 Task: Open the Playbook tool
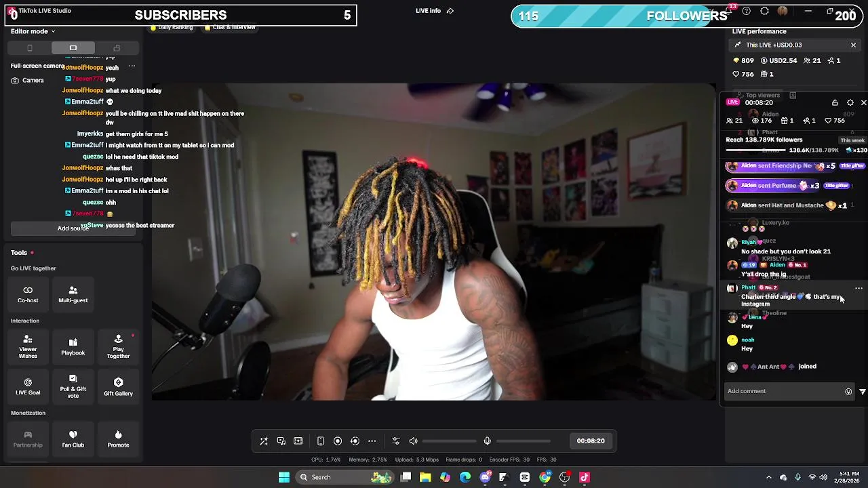(x=73, y=346)
